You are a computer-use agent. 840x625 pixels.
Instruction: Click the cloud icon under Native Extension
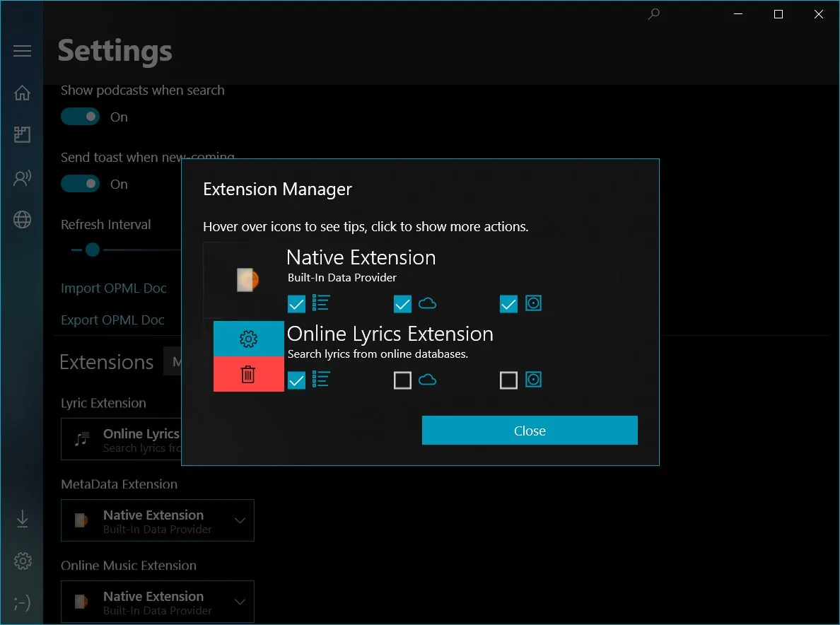pos(427,304)
